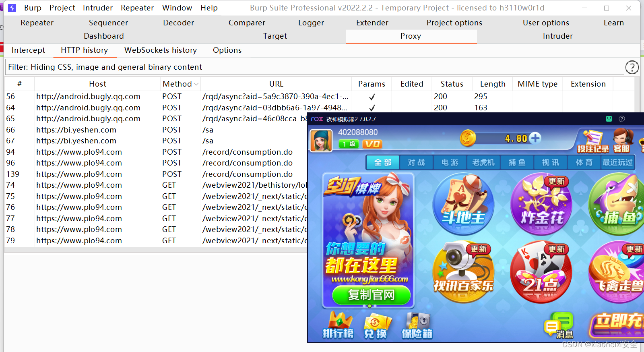Click the 复制官网 copy website button
The image size is (644, 352).
click(x=371, y=295)
